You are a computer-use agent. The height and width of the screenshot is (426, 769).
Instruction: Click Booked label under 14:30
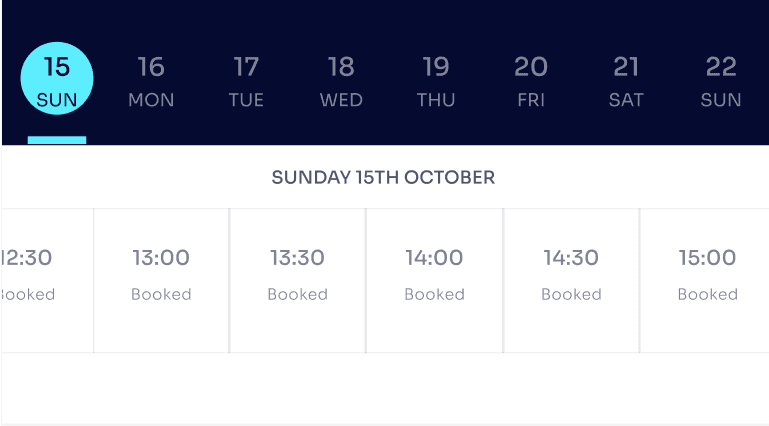(571, 294)
